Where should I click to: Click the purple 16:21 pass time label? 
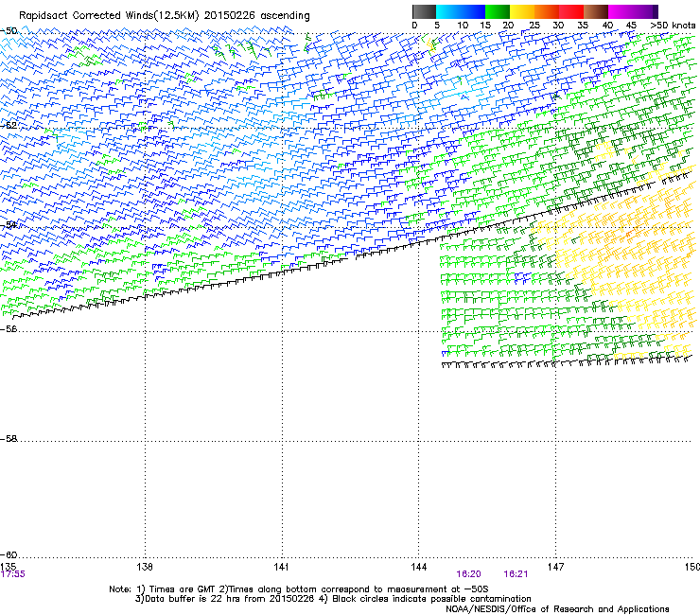pyautogui.click(x=516, y=574)
